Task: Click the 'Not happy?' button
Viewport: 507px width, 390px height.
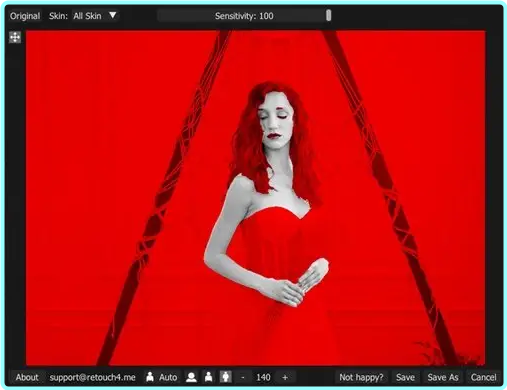Action: click(361, 377)
